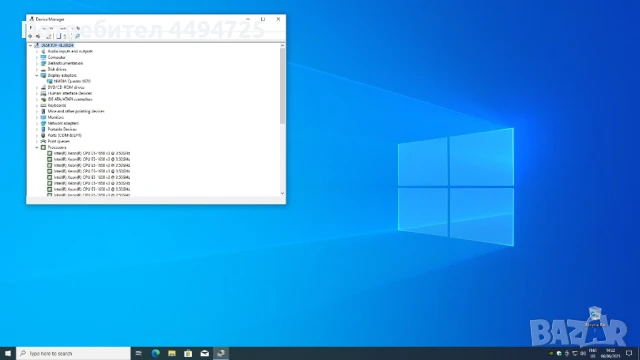Expand the Portable Devices category

pyautogui.click(x=37, y=129)
